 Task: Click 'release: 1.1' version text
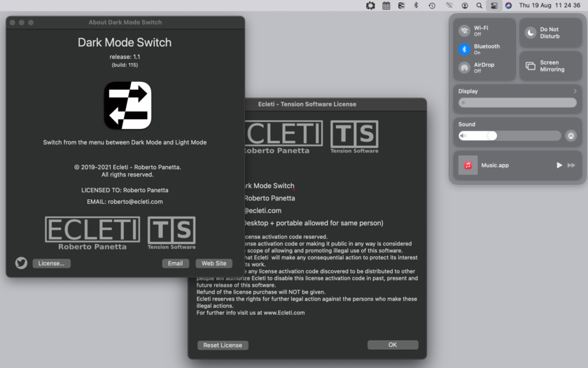tap(125, 57)
